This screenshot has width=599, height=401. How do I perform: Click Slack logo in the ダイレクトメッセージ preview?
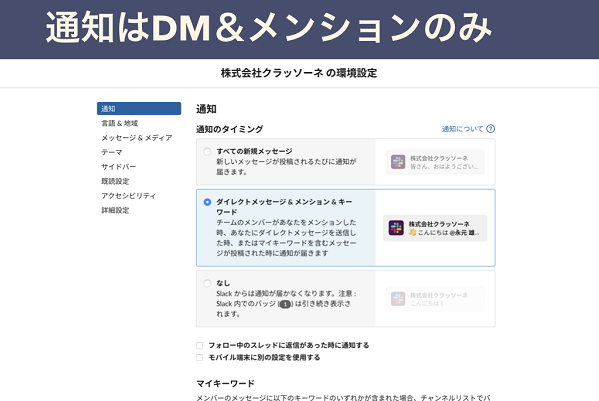coord(396,228)
